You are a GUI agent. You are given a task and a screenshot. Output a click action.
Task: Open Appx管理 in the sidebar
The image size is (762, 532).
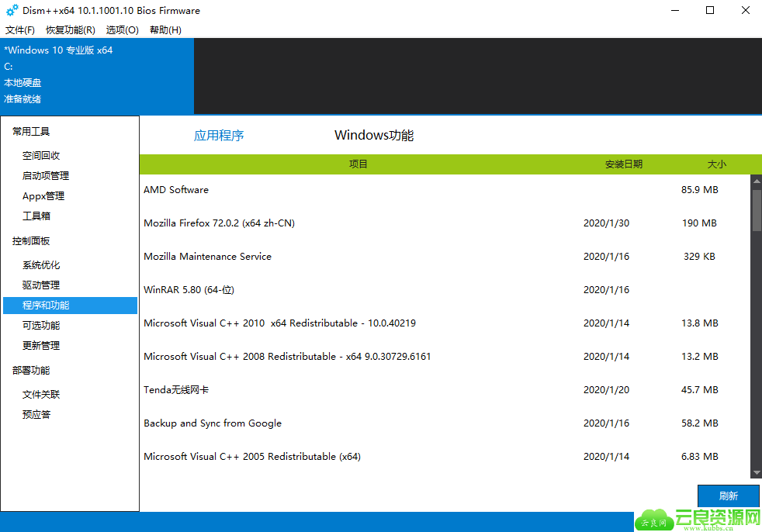[x=43, y=196]
